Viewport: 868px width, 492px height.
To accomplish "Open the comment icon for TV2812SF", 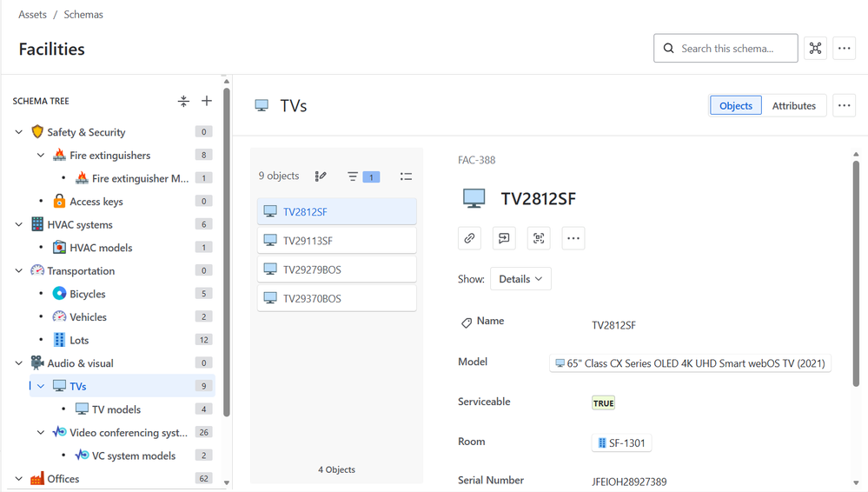I will coord(504,238).
